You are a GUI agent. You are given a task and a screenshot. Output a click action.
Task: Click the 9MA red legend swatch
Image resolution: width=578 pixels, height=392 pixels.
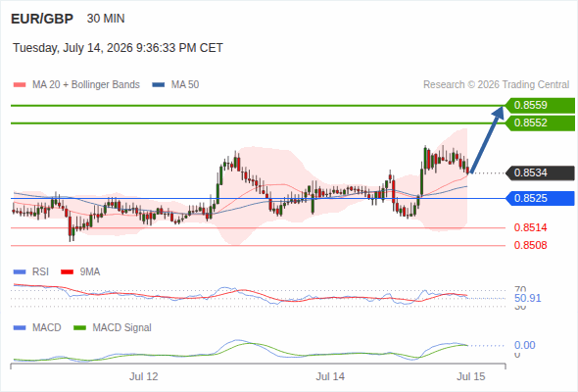pyautogui.click(x=67, y=272)
